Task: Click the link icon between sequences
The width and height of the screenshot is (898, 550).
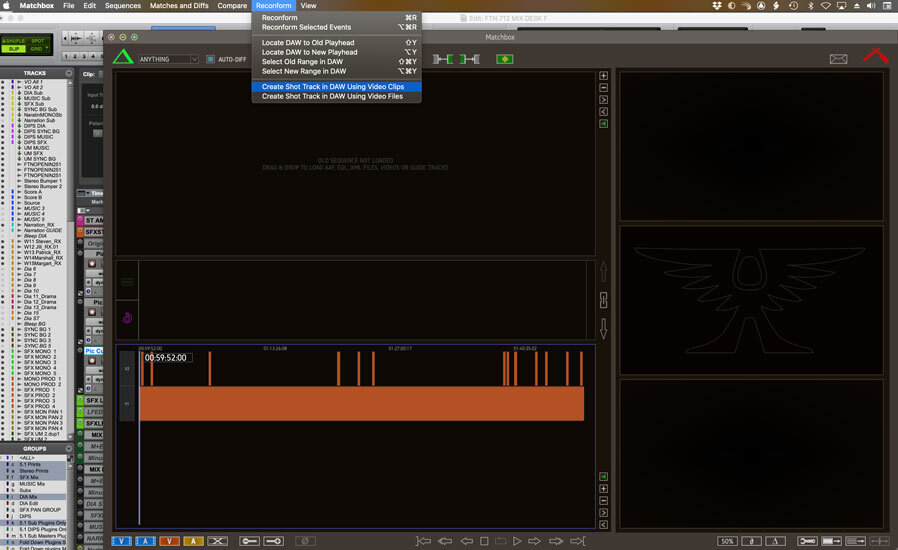Action: click(x=604, y=300)
